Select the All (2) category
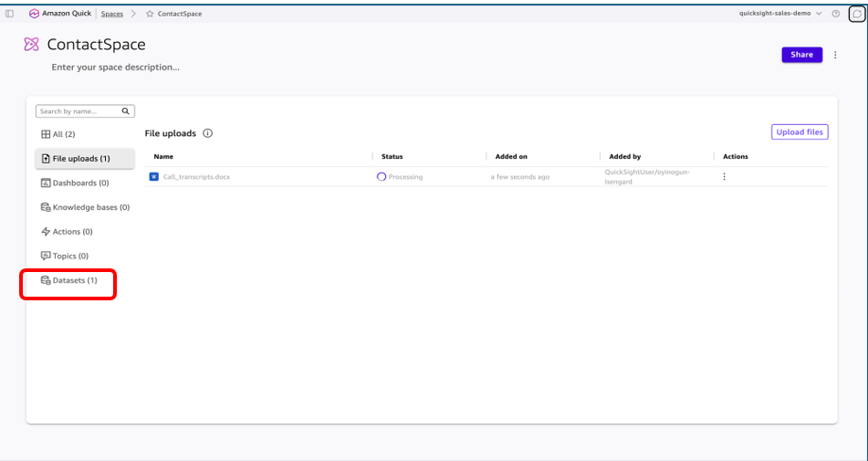The image size is (868, 461). tap(85, 134)
